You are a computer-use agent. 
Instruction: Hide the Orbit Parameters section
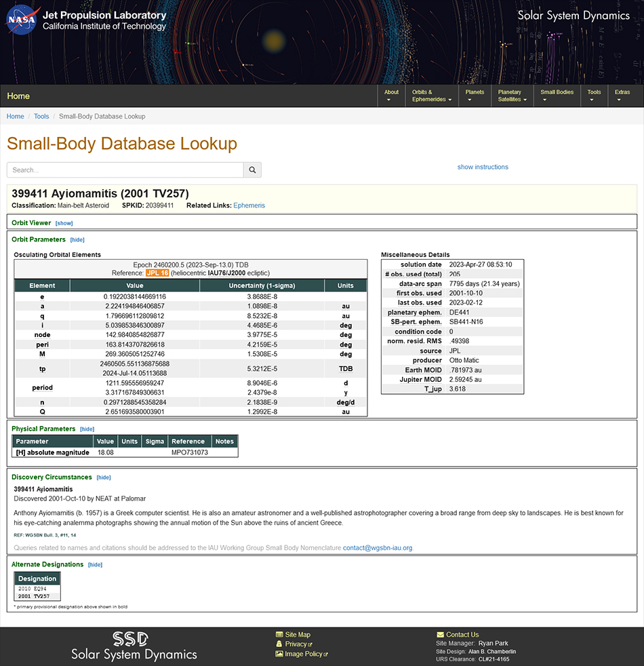click(77, 239)
